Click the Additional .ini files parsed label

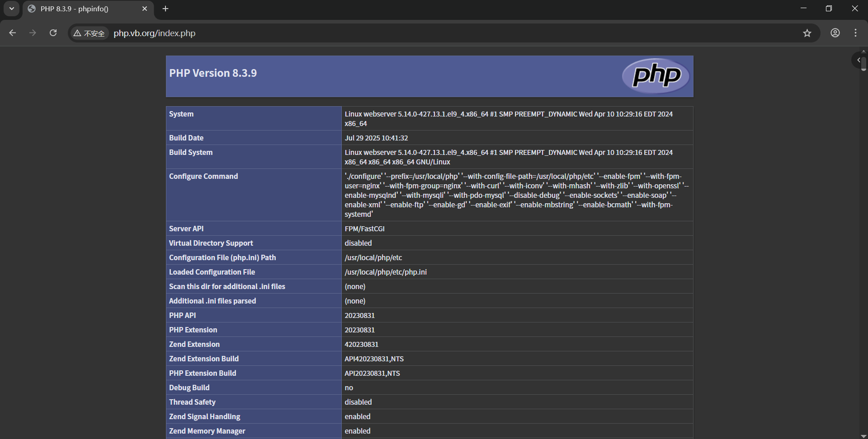(x=212, y=301)
